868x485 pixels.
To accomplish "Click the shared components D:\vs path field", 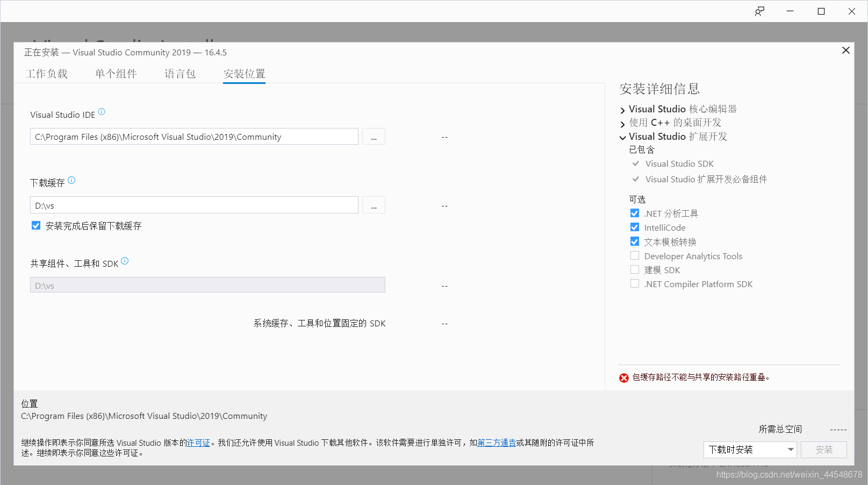I will 207,285.
